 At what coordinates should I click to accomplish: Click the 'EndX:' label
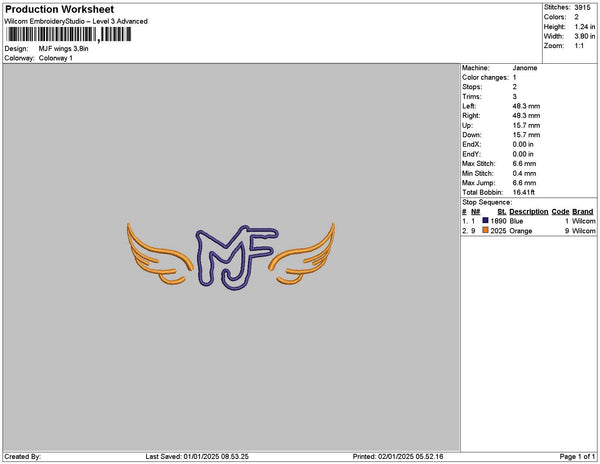472,144
